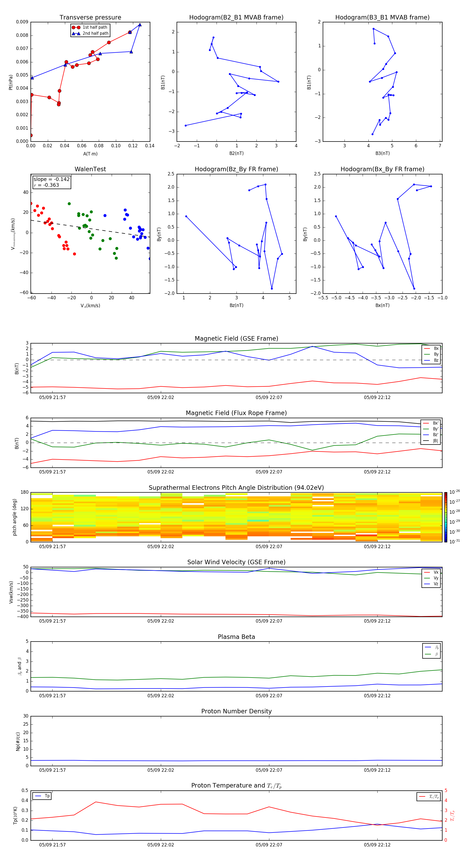Click the 'Plasma Beta' plot title
Image resolution: width=473 pixels, height=868 pixels.
[236, 637]
